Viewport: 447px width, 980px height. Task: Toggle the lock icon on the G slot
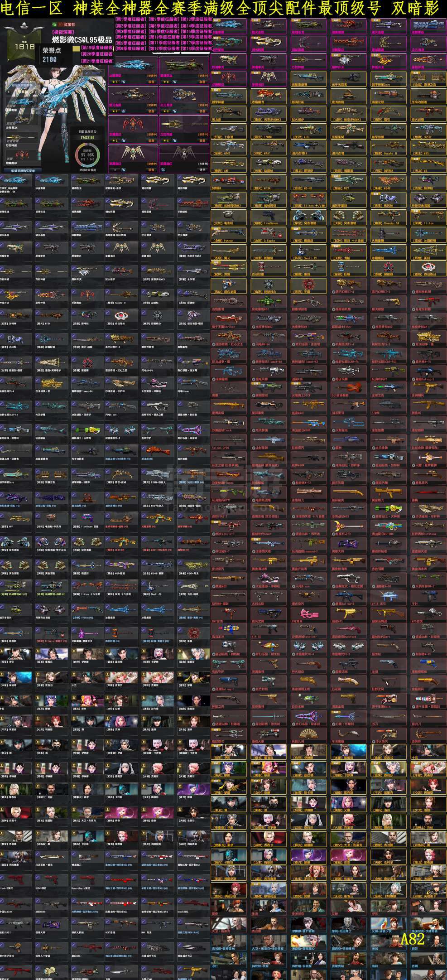[174, 111]
